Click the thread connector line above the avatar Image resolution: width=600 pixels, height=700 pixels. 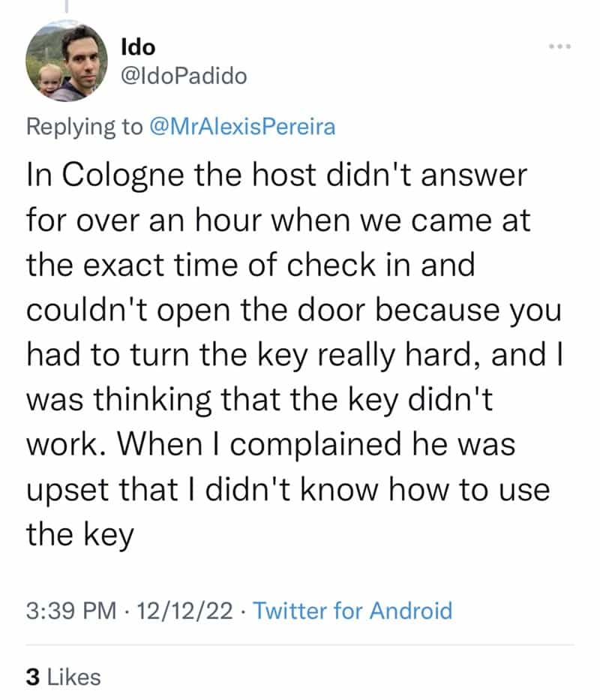(x=66, y=7)
